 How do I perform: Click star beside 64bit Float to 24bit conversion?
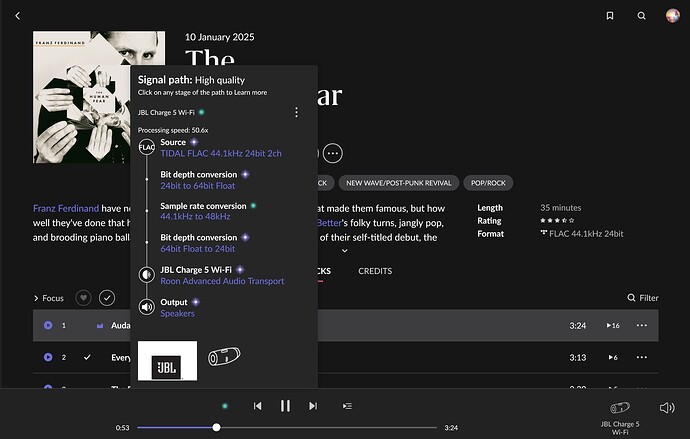pos(246,238)
